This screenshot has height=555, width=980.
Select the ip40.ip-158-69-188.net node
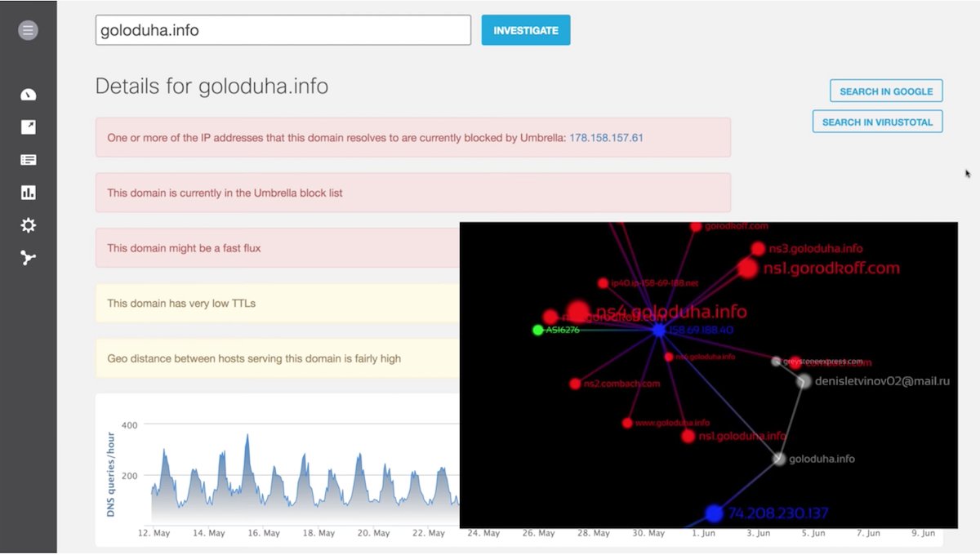[x=603, y=283]
